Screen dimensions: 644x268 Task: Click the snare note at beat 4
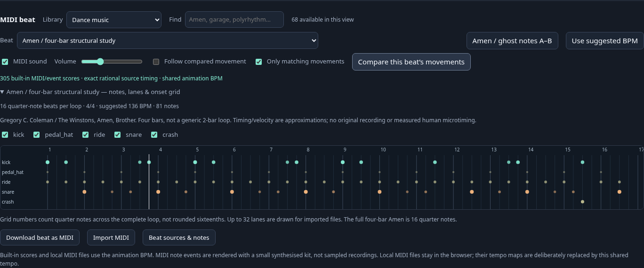pyautogui.click(x=158, y=192)
